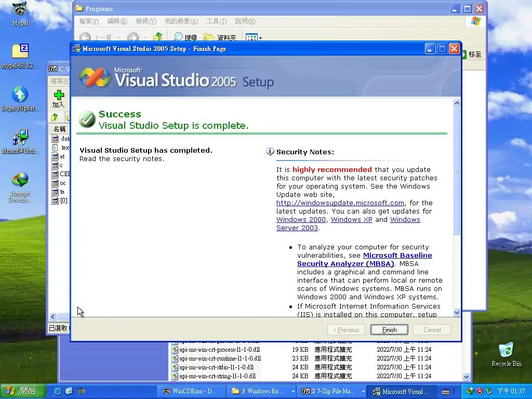Select api-ms-win-crt-stdio-l1-1-0.dll file
The height and width of the screenshot is (399, 532).
click(212, 367)
